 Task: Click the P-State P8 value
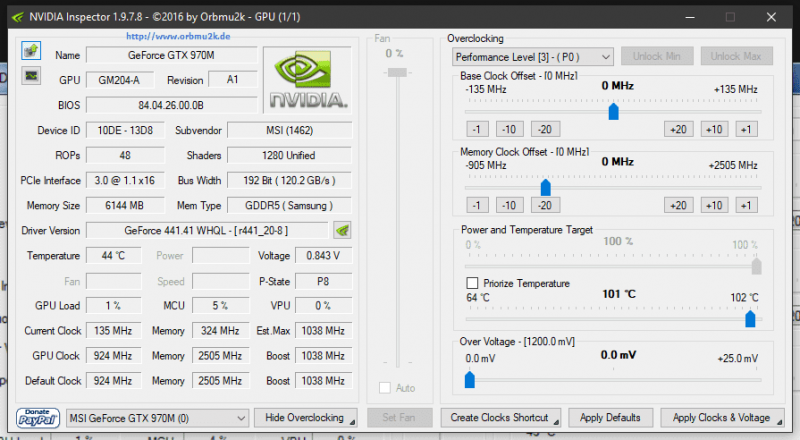(x=323, y=281)
